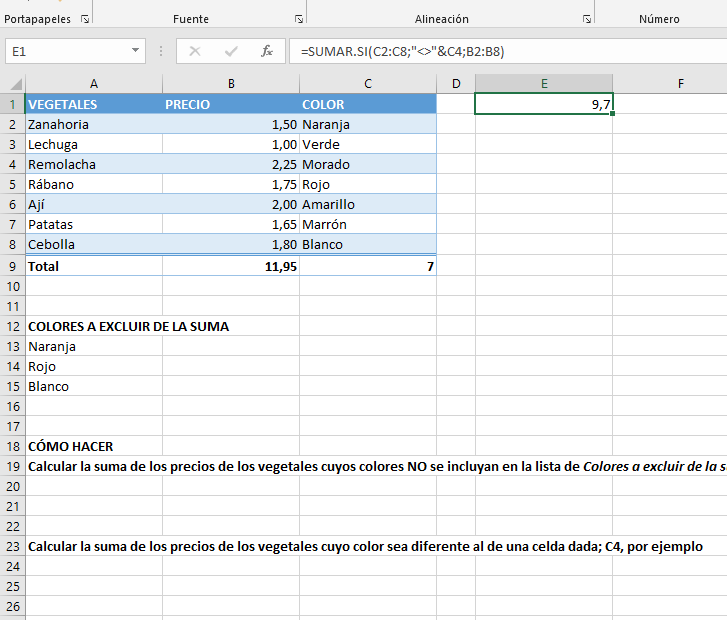Click the Blanco cell in COLOR column
Image resolution: width=727 pixels, height=620 pixels.
[368, 244]
